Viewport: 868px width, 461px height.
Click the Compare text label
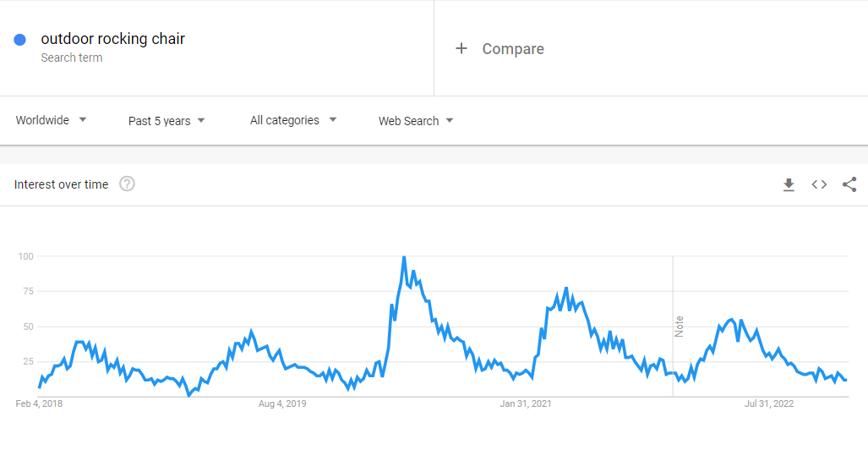tap(513, 49)
